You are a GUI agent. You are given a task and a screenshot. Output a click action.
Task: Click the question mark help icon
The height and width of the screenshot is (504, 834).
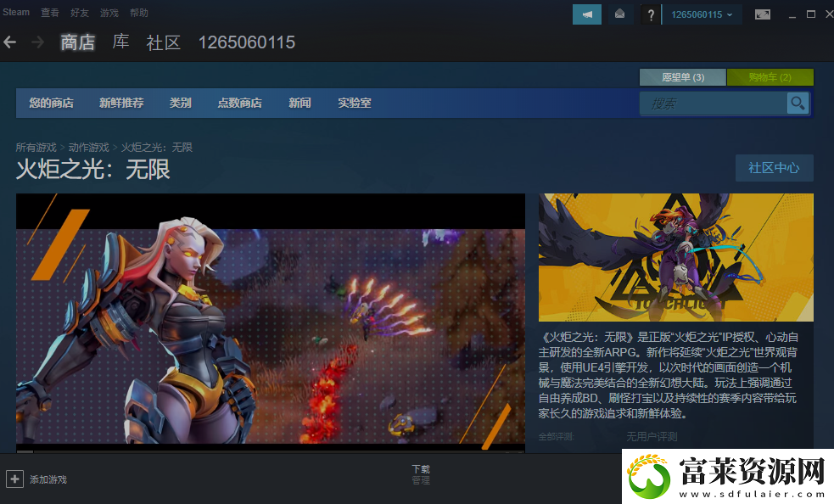click(x=651, y=14)
